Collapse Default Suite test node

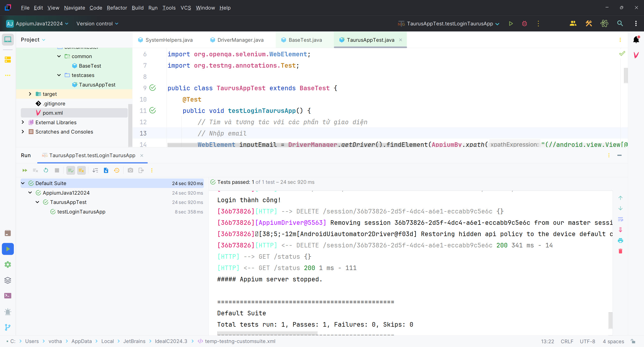(x=23, y=183)
